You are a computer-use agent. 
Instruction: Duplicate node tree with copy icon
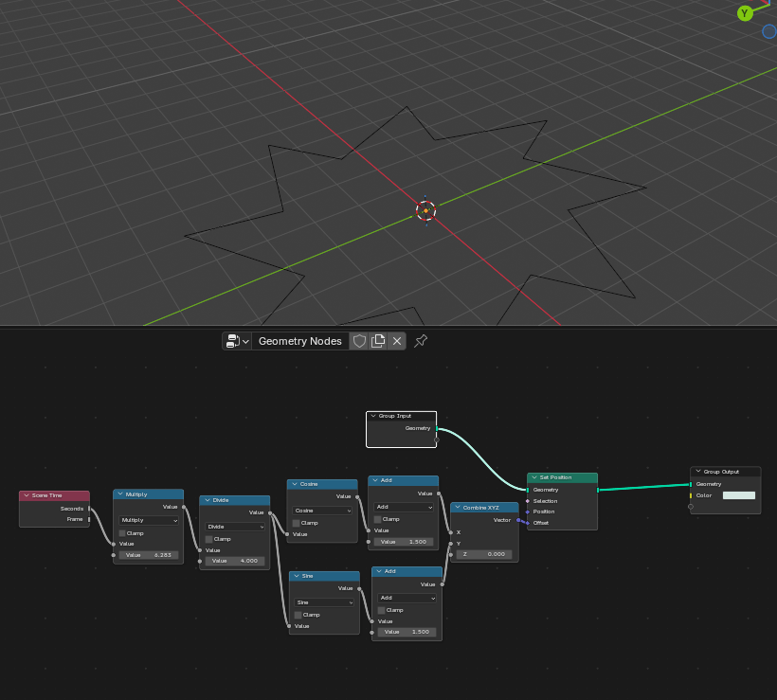377,341
